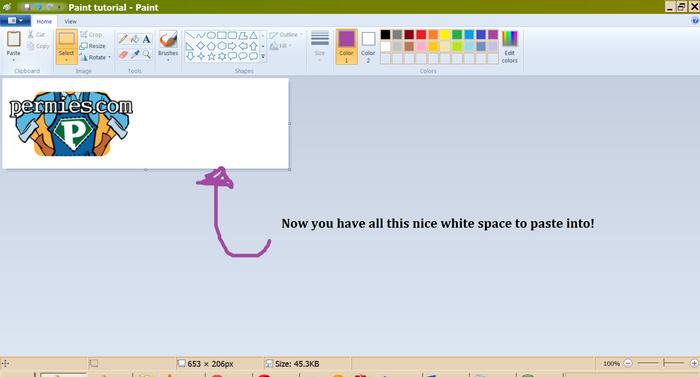Image resolution: width=700 pixels, height=377 pixels.
Task: Choose the Triangle shape
Action: [254, 35]
